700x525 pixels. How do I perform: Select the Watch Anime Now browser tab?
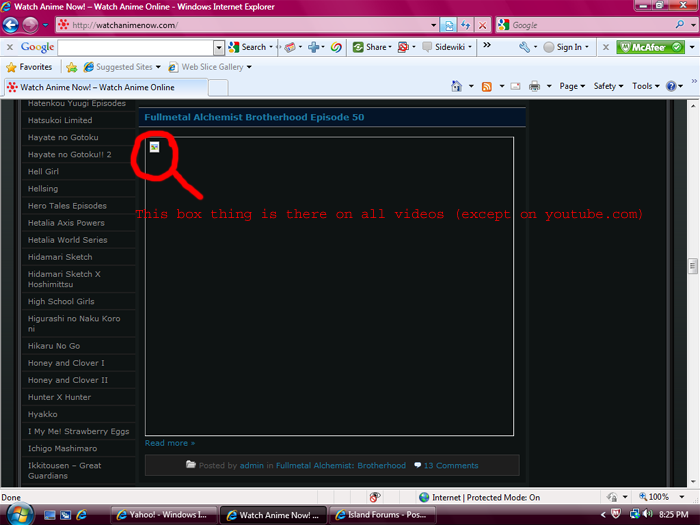pyautogui.click(x=106, y=87)
